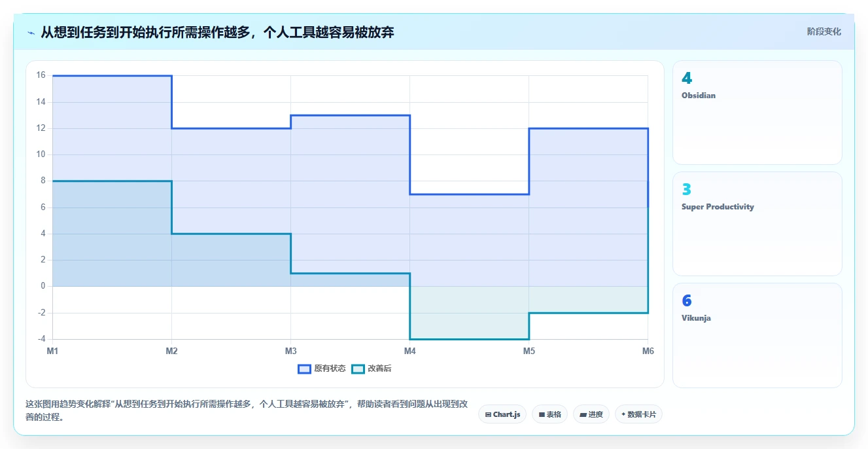Toggle the 改善后 legend swatch

click(358, 368)
